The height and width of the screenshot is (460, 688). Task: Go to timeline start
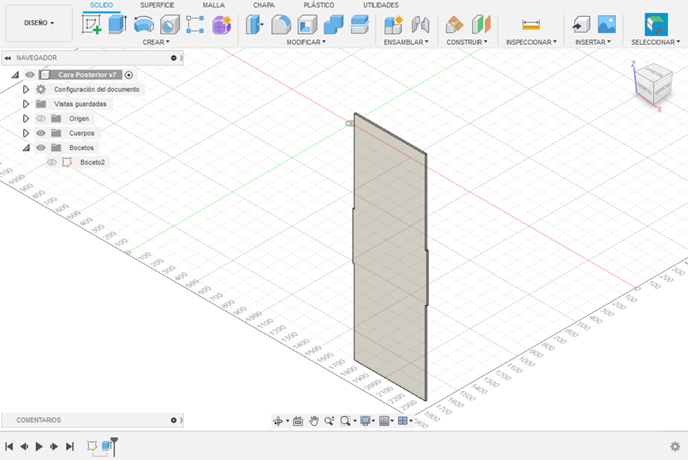[x=9, y=446]
